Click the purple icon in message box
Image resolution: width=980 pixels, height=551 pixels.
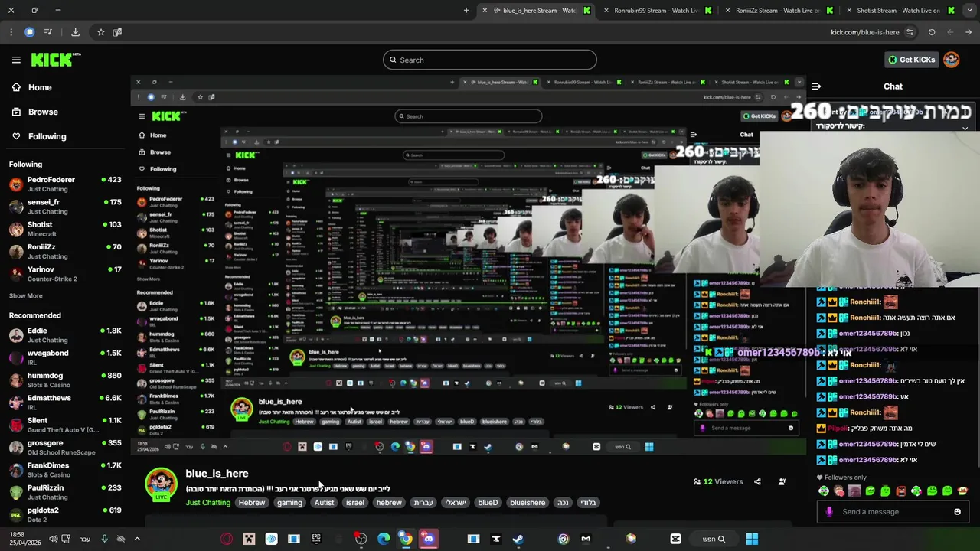[x=829, y=512]
